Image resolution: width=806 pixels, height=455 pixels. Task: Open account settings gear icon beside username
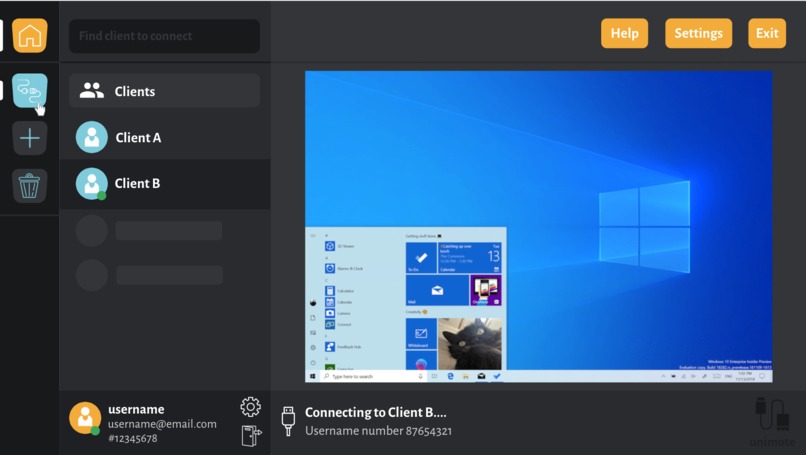250,407
